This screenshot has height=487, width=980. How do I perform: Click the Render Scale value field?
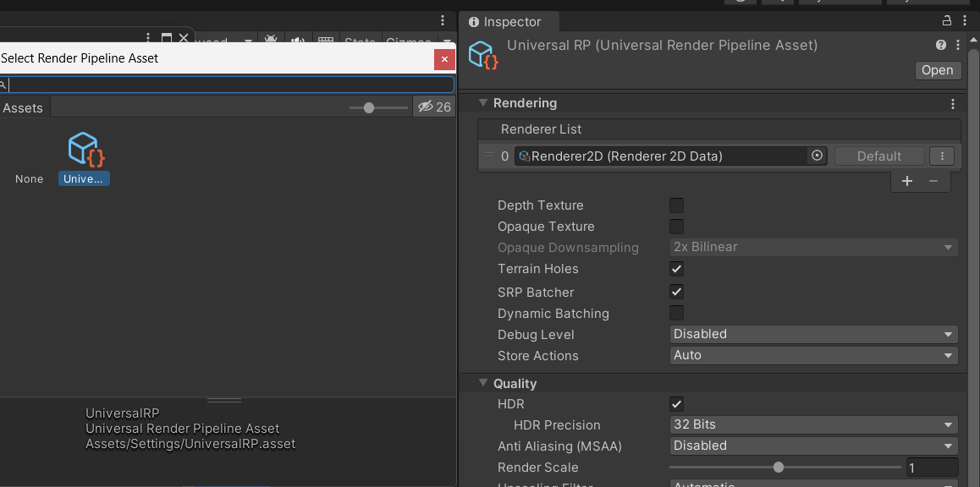(x=932, y=468)
